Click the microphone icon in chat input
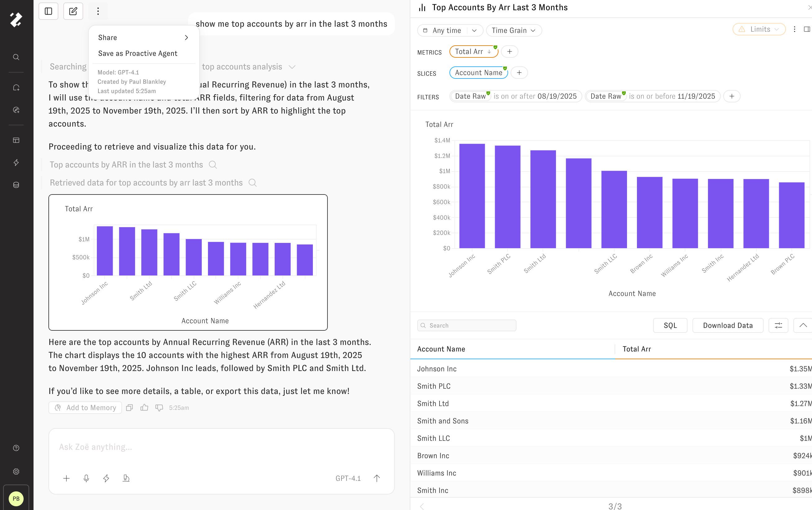The width and height of the screenshot is (812, 510). click(x=86, y=478)
